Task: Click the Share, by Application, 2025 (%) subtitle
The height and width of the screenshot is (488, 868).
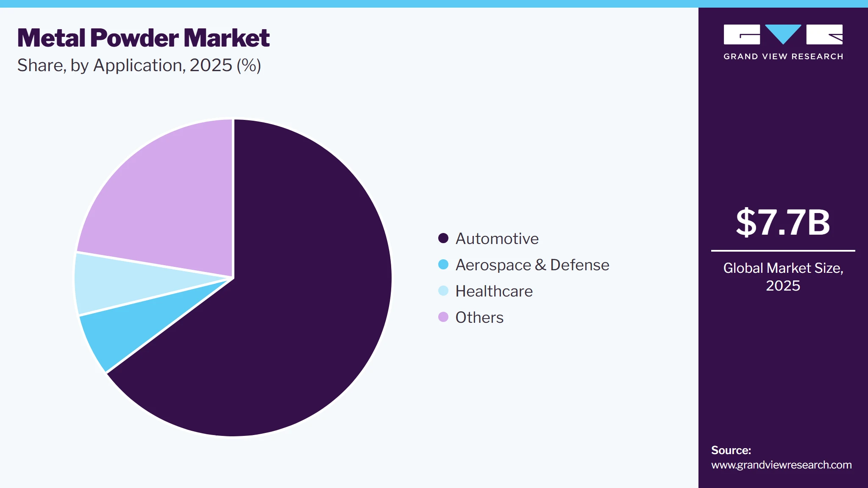Action: [x=139, y=65]
